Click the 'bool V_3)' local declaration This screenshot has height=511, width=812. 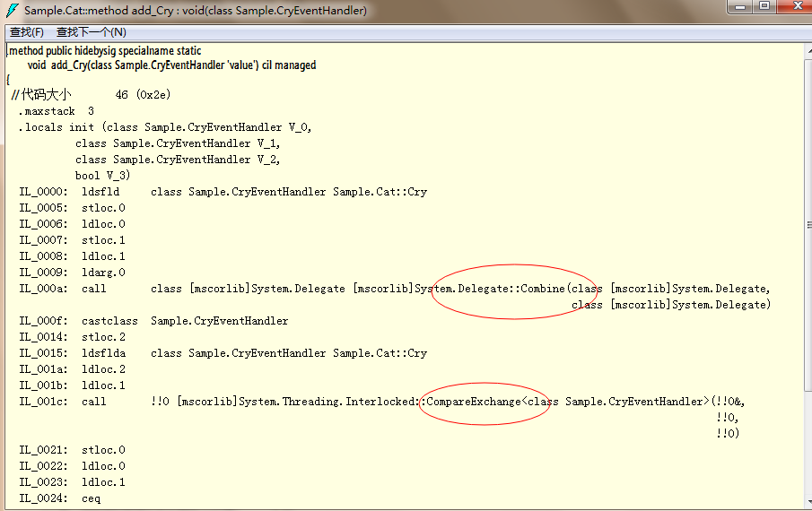[x=102, y=176]
